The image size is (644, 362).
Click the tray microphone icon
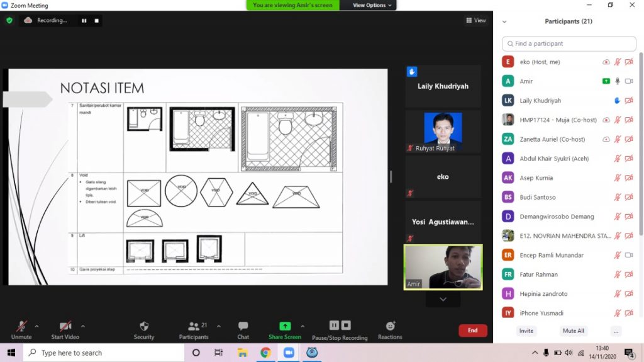[546, 353]
